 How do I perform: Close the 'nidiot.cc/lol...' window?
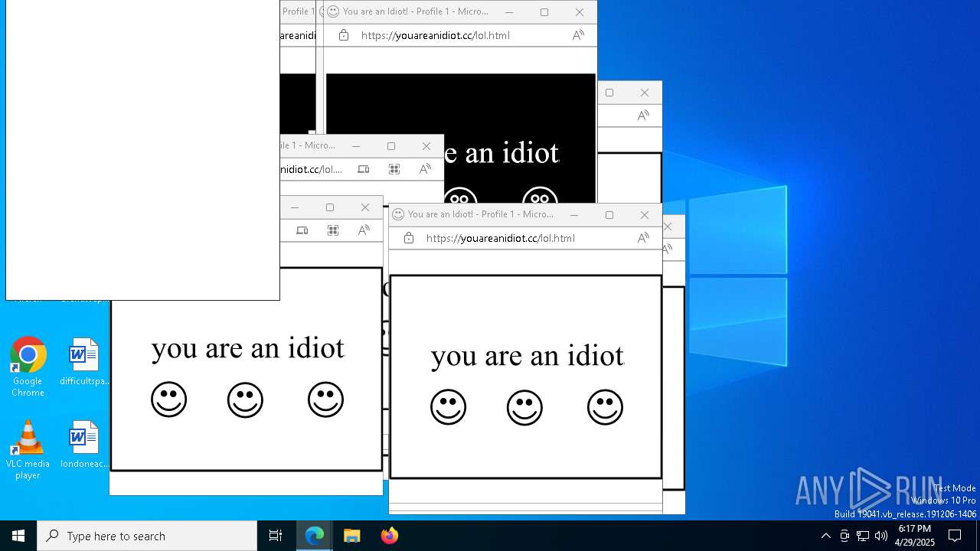click(x=426, y=146)
